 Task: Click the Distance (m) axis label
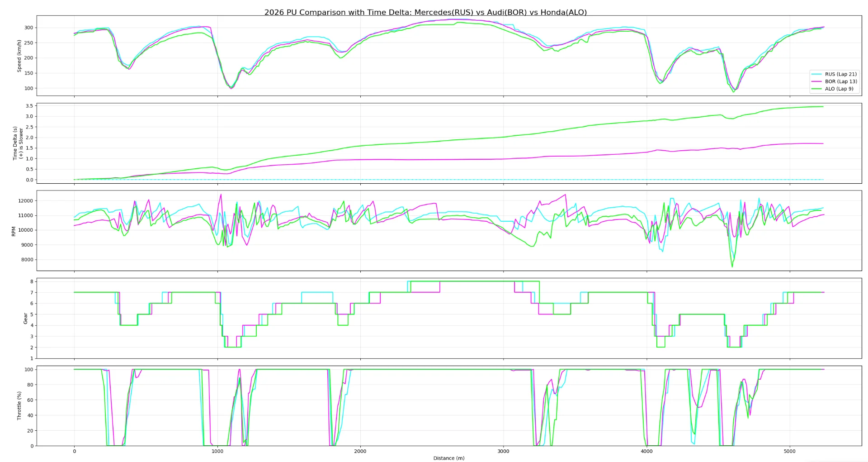448,457
